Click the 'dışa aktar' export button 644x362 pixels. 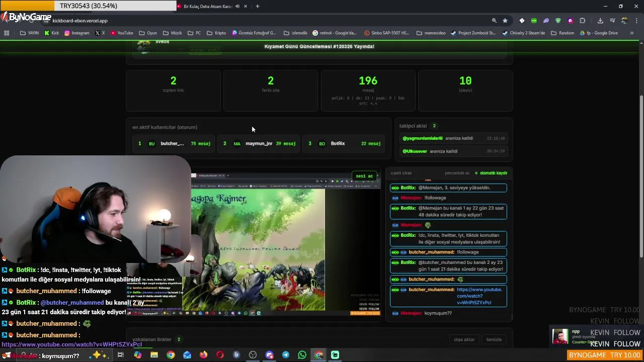click(x=464, y=339)
